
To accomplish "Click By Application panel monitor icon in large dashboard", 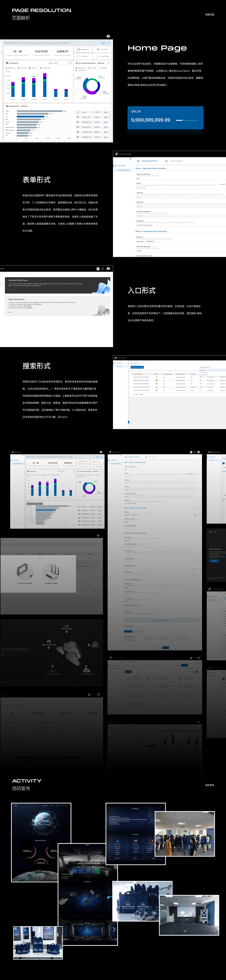I will pos(7,106).
